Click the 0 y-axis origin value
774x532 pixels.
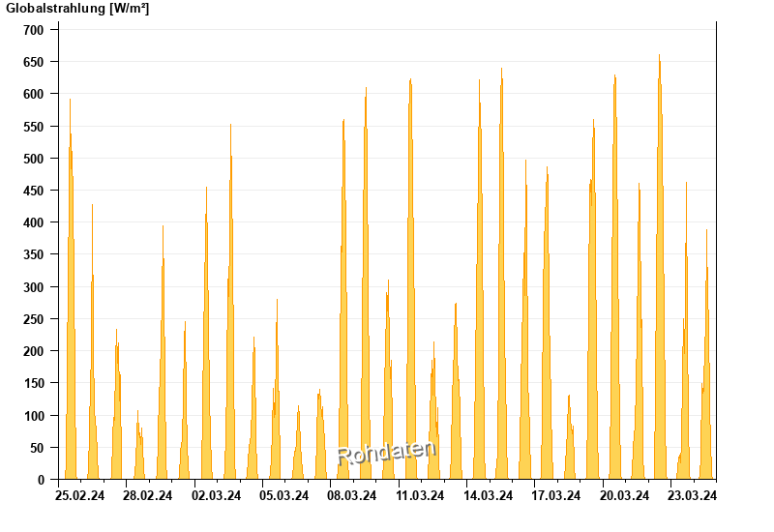tap(41, 480)
